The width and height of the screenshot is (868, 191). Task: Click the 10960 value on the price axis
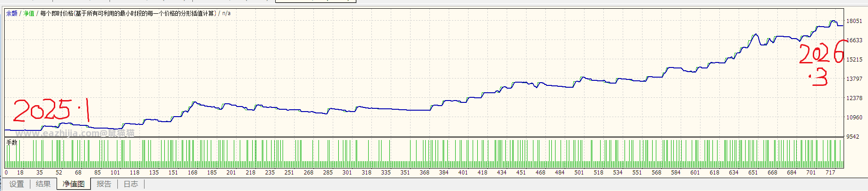(x=854, y=118)
